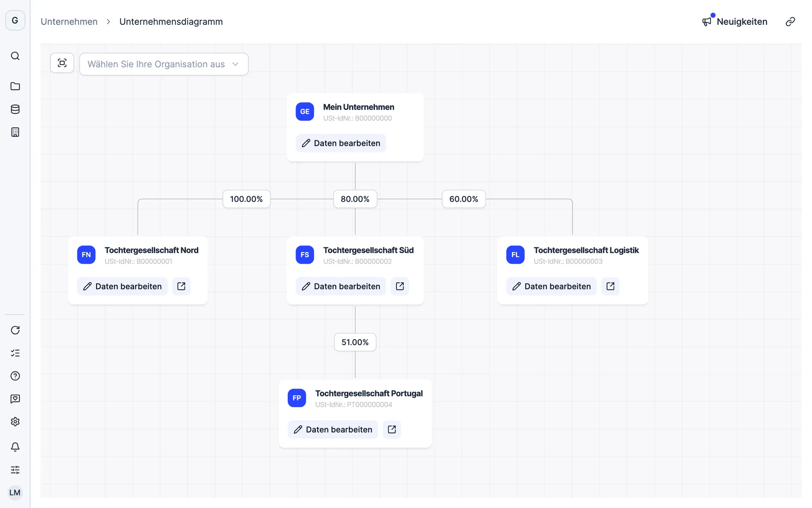Viewport: 812px width, 508px height.
Task: Click the Mein Unternehmen card title
Action: click(x=359, y=107)
